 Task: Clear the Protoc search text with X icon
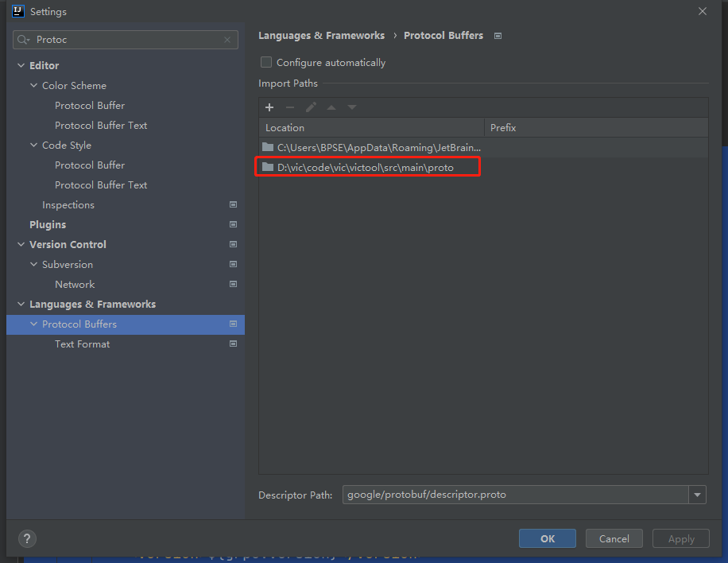(227, 40)
